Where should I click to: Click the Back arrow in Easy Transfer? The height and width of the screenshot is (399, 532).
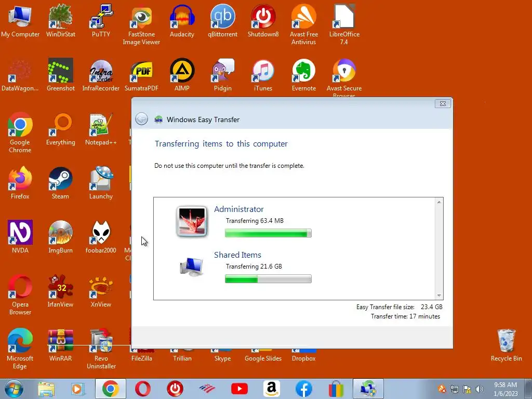click(141, 119)
